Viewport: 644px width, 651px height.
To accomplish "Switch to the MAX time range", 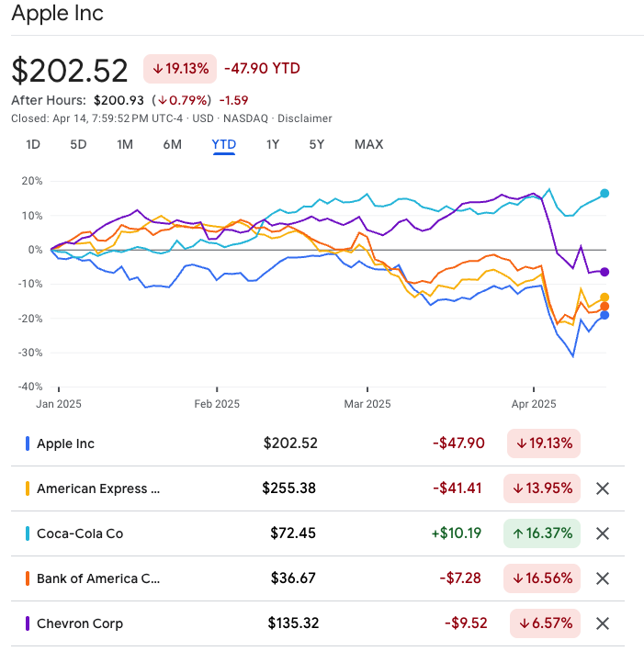I will click(368, 144).
